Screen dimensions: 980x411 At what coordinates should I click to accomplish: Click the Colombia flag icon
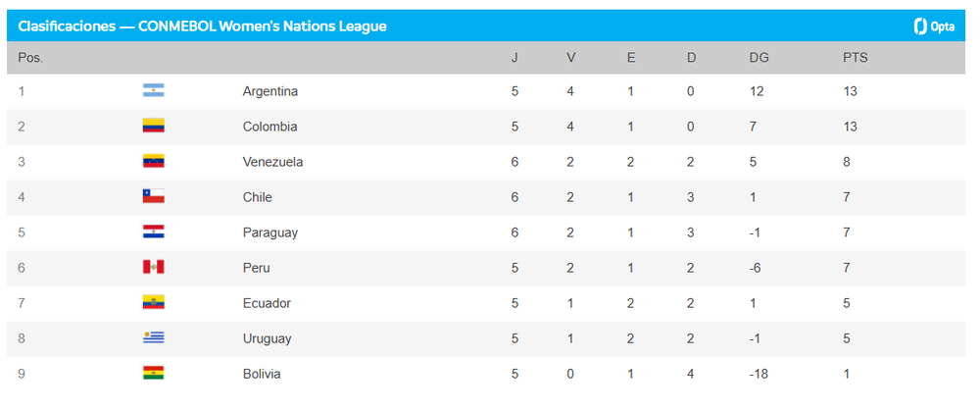click(x=153, y=127)
